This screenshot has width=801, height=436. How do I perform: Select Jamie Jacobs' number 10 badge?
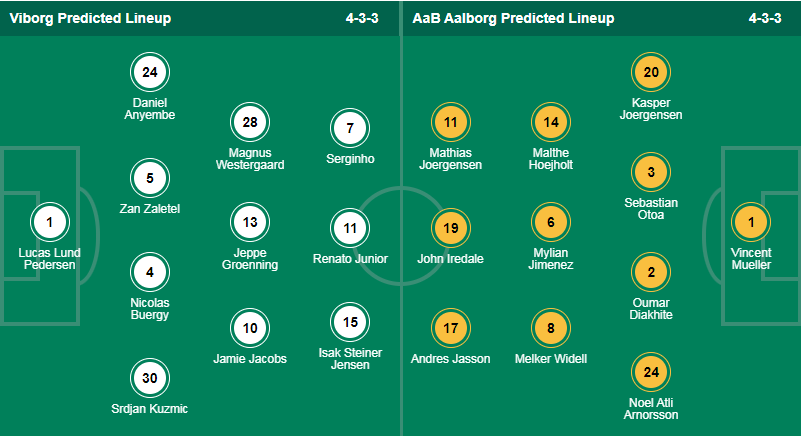coord(250,328)
